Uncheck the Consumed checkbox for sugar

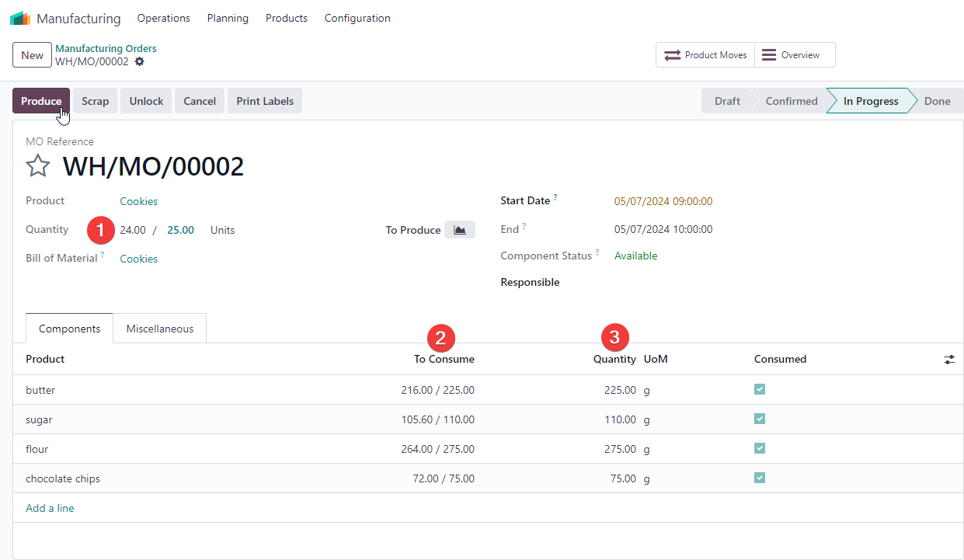pyautogui.click(x=760, y=419)
